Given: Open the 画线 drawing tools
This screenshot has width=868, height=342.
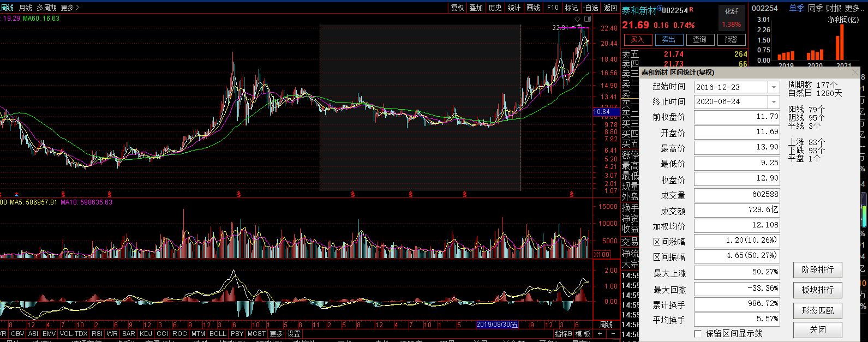Looking at the screenshot, I should click(534, 8).
